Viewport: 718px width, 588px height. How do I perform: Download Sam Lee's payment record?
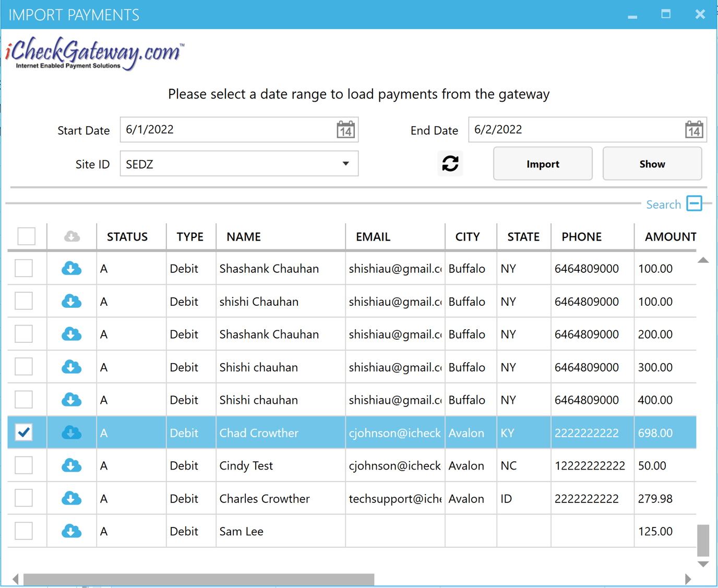[71, 531]
